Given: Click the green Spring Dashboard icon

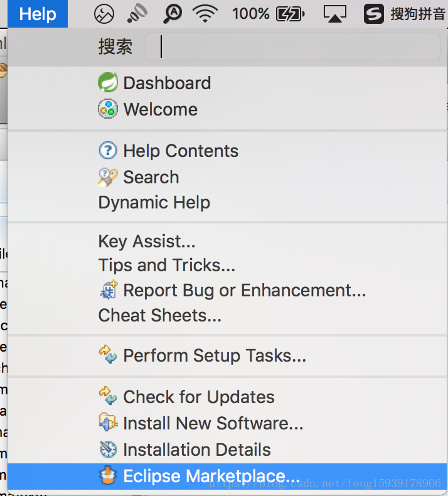Looking at the screenshot, I should click(x=108, y=82).
